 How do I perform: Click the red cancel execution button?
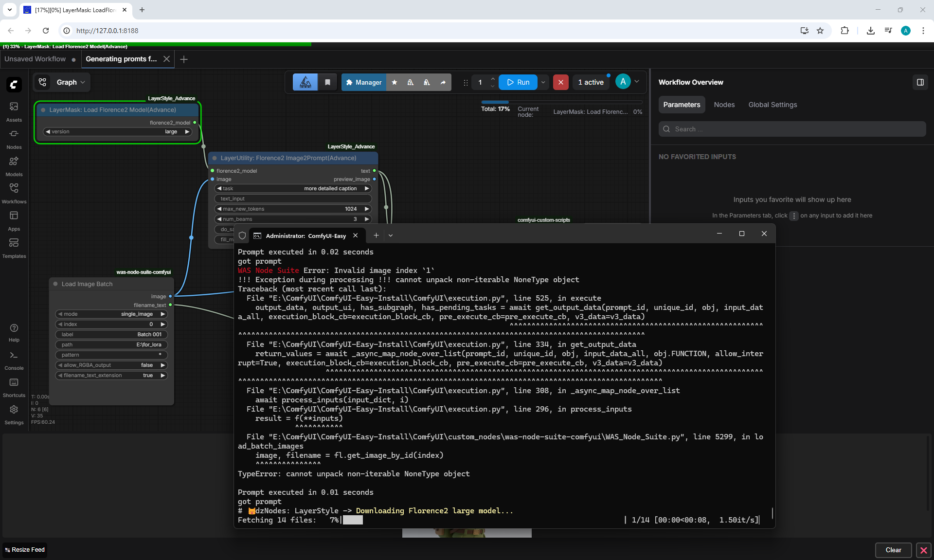(x=560, y=82)
